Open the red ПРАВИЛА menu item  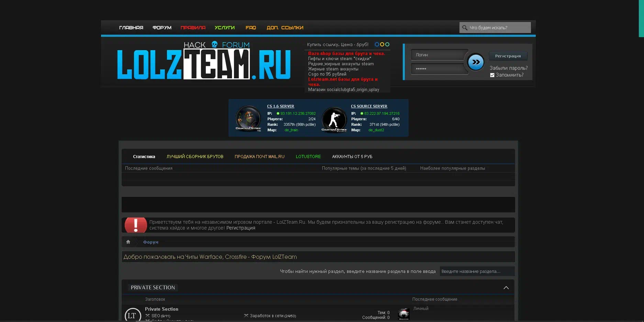(193, 27)
